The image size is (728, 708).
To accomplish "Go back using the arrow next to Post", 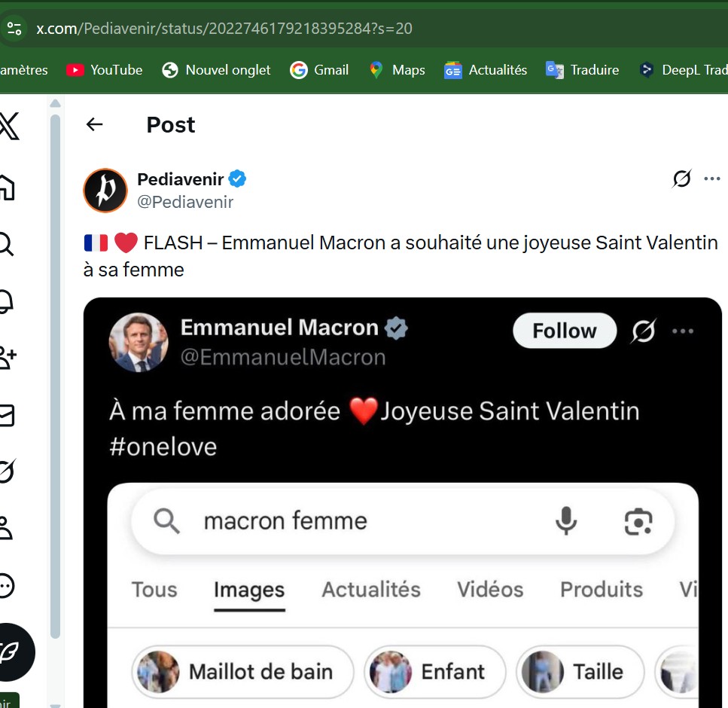I will coord(95,124).
